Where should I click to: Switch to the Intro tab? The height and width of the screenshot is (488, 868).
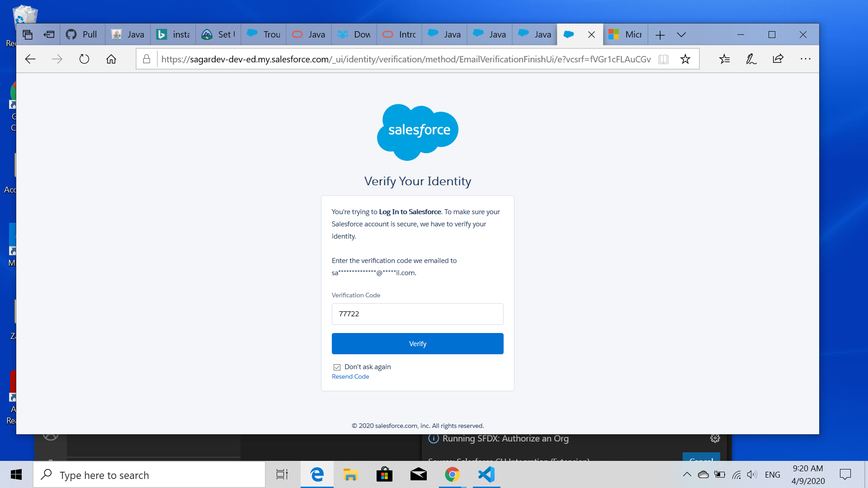coord(399,34)
